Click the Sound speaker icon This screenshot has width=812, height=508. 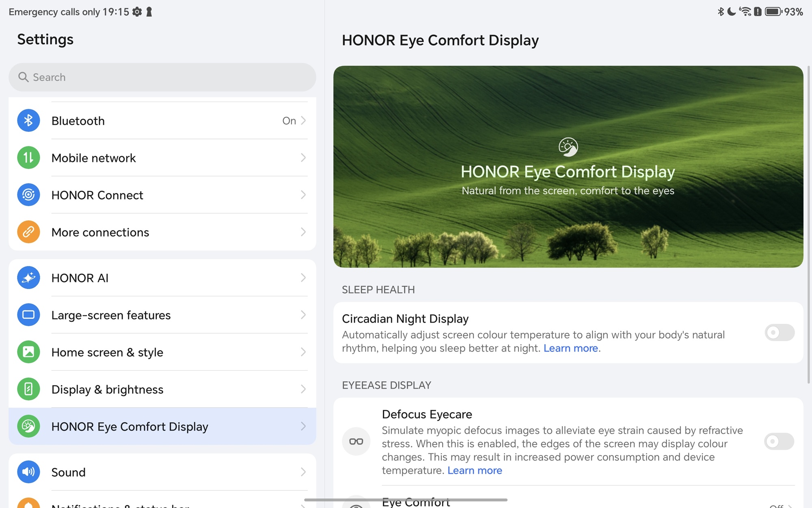pyautogui.click(x=28, y=472)
